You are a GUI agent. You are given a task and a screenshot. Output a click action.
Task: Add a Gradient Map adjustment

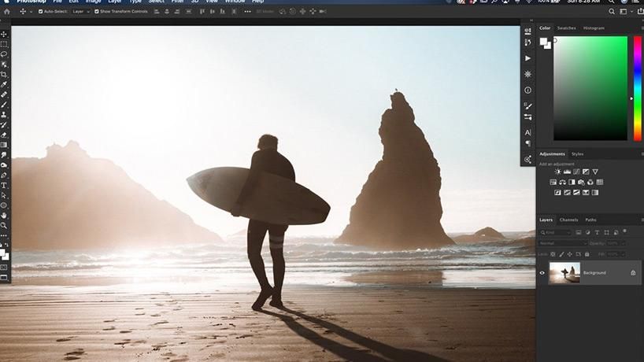pyautogui.click(x=594, y=193)
